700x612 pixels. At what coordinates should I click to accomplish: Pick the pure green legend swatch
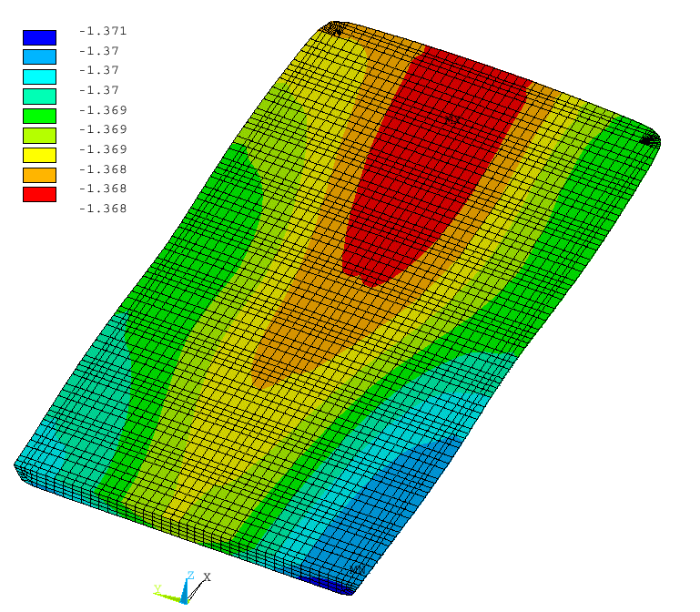pos(39,116)
